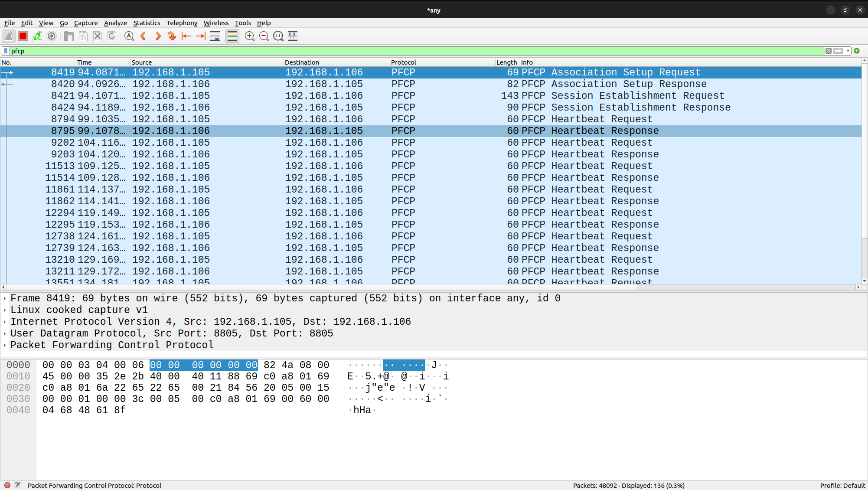The width and height of the screenshot is (868, 490).
Task: Close the capture file
Action: pyautogui.click(x=98, y=36)
